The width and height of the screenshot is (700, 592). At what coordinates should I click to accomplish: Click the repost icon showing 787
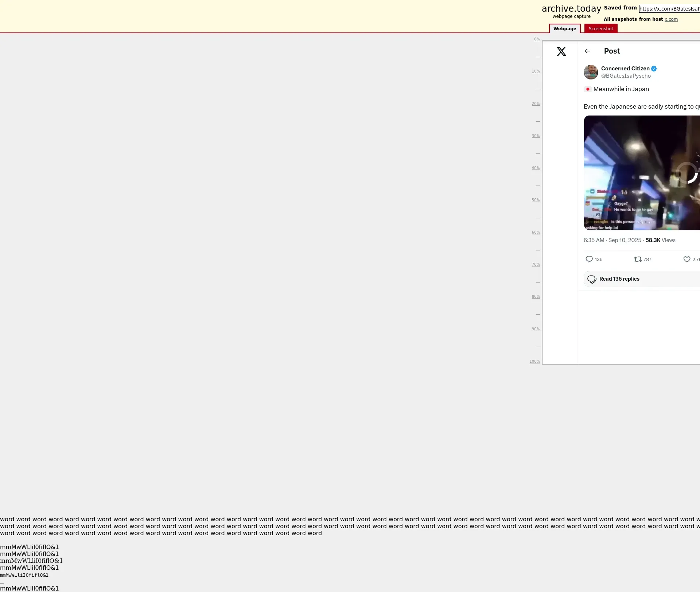pos(638,259)
